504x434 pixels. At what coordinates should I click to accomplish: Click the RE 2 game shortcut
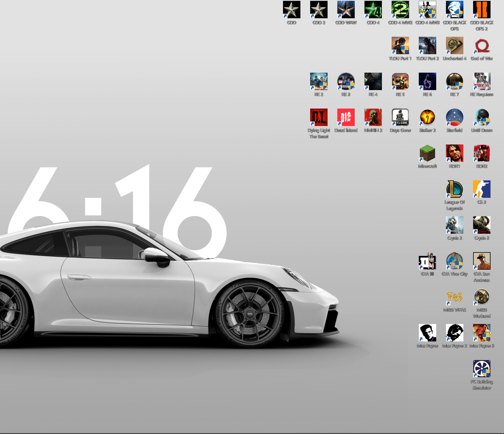point(319,81)
